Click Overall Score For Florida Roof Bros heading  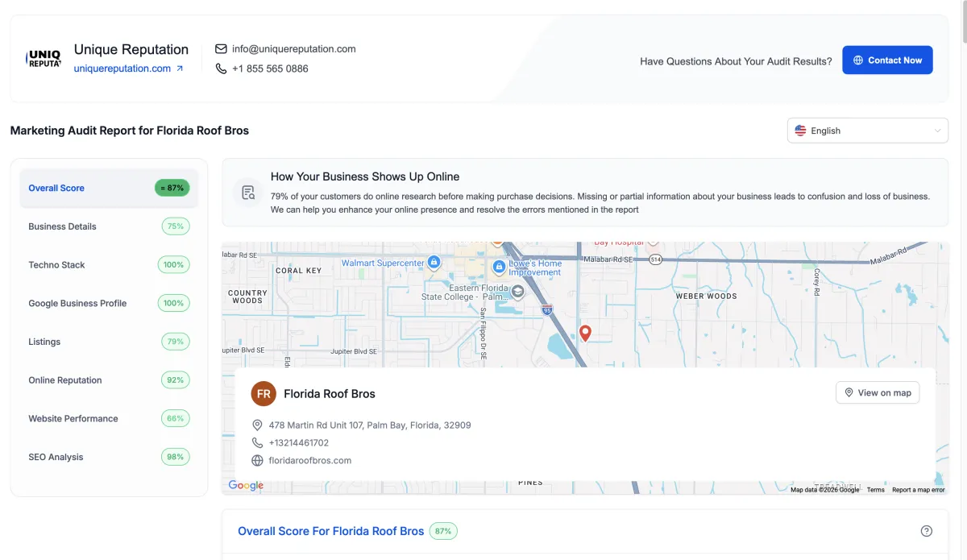330,531
